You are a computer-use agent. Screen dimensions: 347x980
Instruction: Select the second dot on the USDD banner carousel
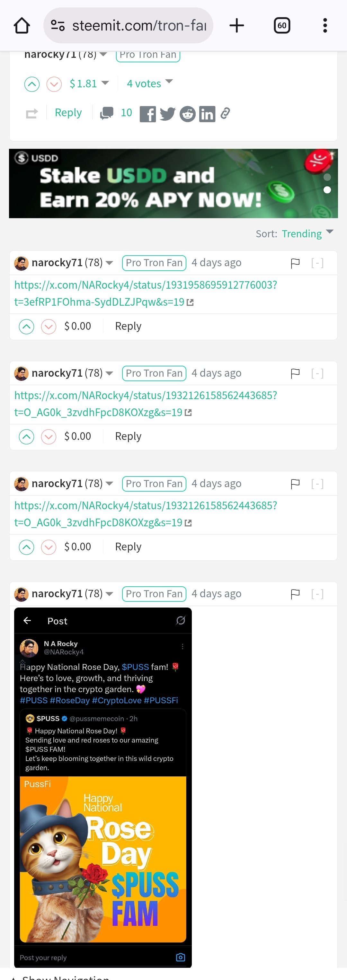pyautogui.click(x=327, y=190)
